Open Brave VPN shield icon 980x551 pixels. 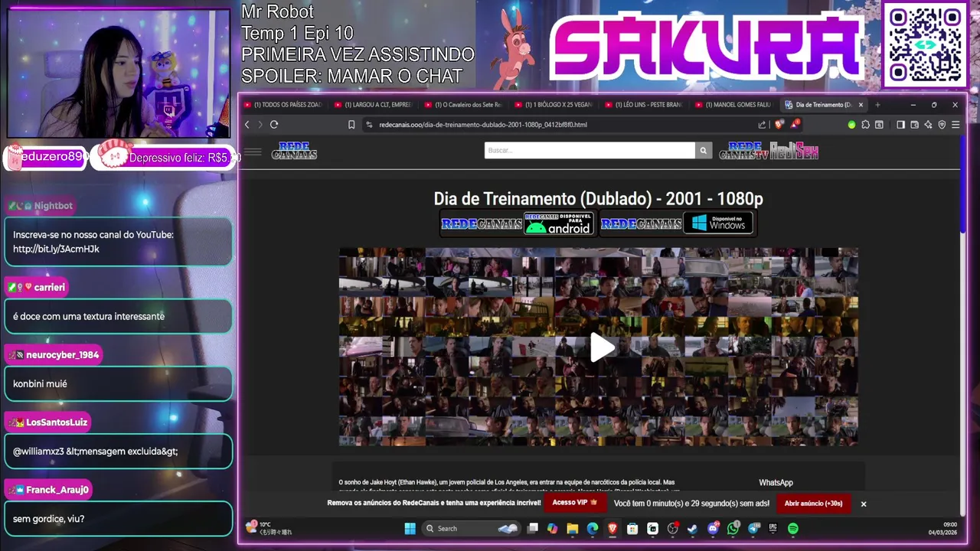coord(942,125)
